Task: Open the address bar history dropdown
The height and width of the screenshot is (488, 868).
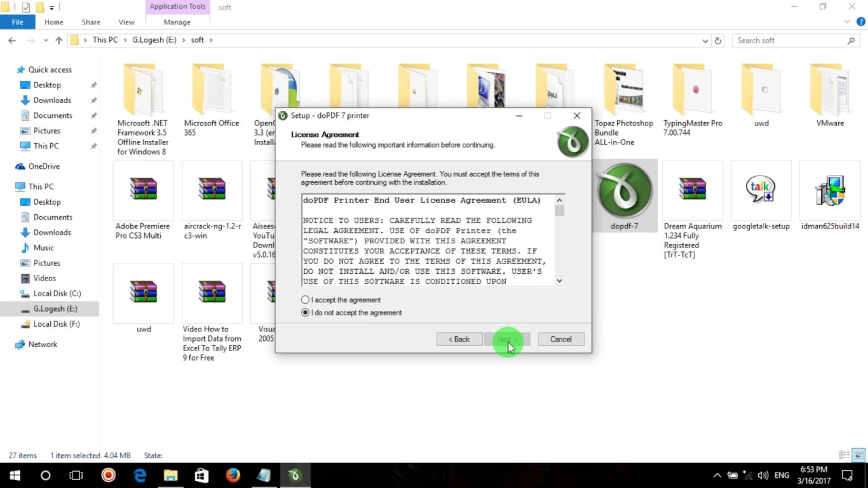Action: pos(705,41)
